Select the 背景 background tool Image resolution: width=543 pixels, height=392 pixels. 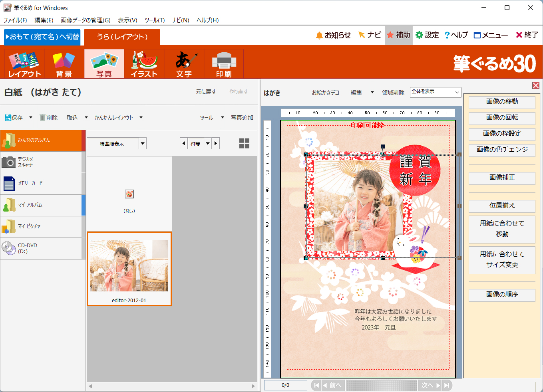[x=64, y=64]
